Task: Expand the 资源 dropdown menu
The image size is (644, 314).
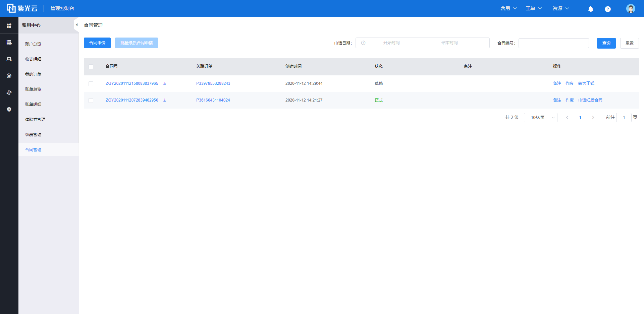Action: [x=561, y=8]
